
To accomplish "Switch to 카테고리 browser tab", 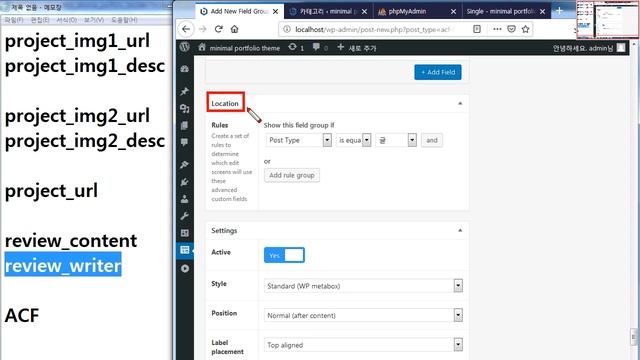I will click(x=329, y=11).
